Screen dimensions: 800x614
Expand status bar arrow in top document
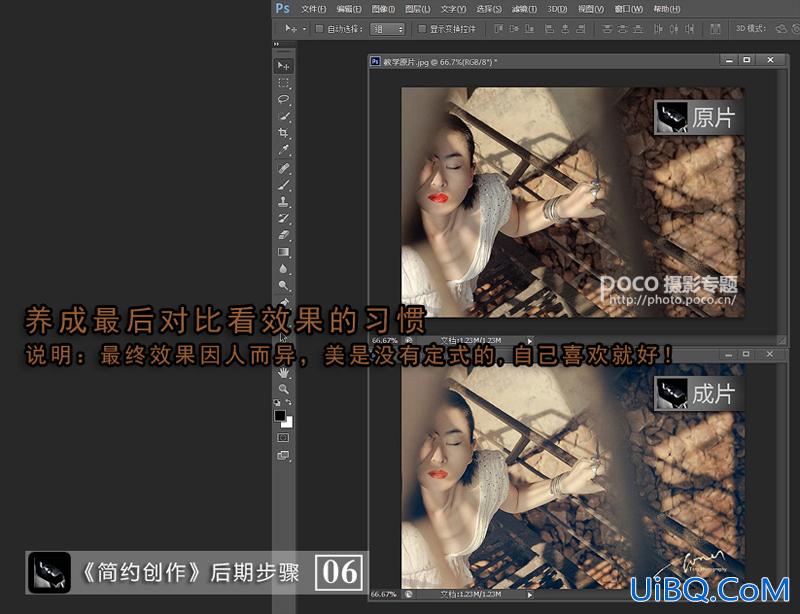click(530, 341)
